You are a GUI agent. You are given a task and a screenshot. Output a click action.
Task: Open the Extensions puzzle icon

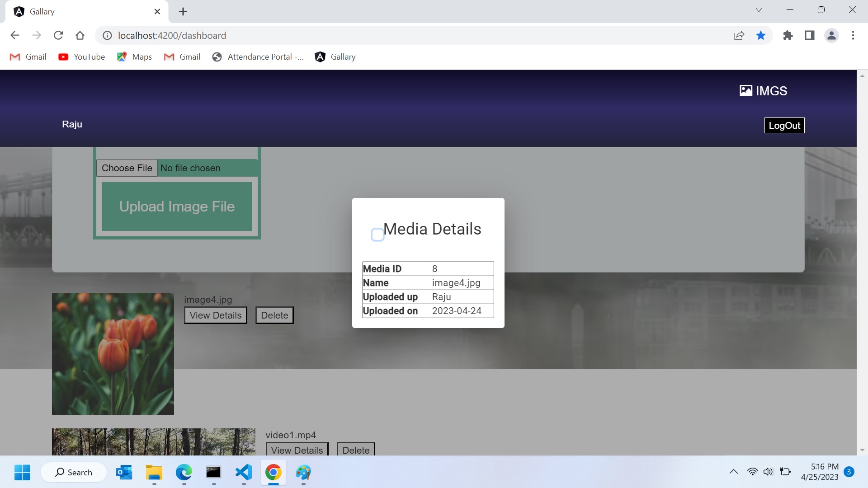[x=788, y=35]
